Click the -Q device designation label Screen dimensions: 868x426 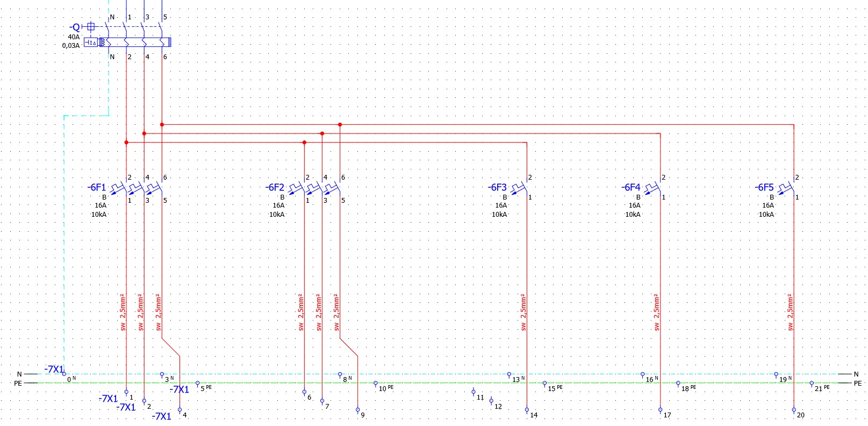[75, 27]
